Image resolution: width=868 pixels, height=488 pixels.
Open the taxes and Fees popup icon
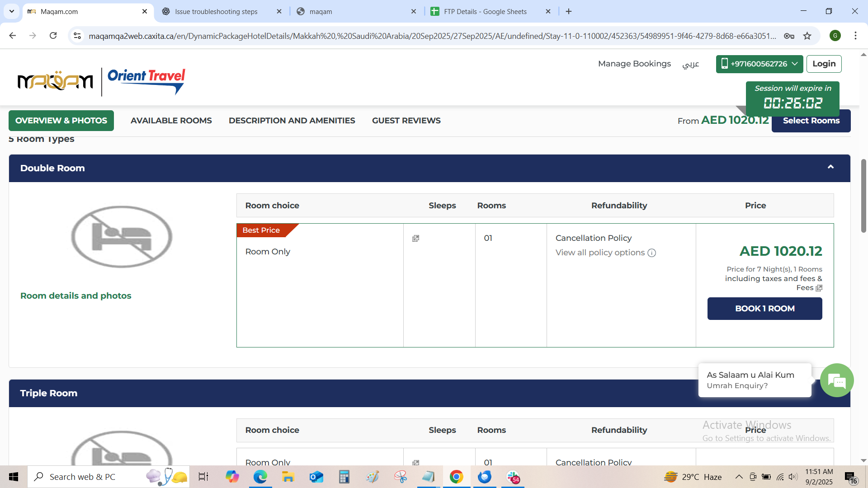(x=819, y=288)
